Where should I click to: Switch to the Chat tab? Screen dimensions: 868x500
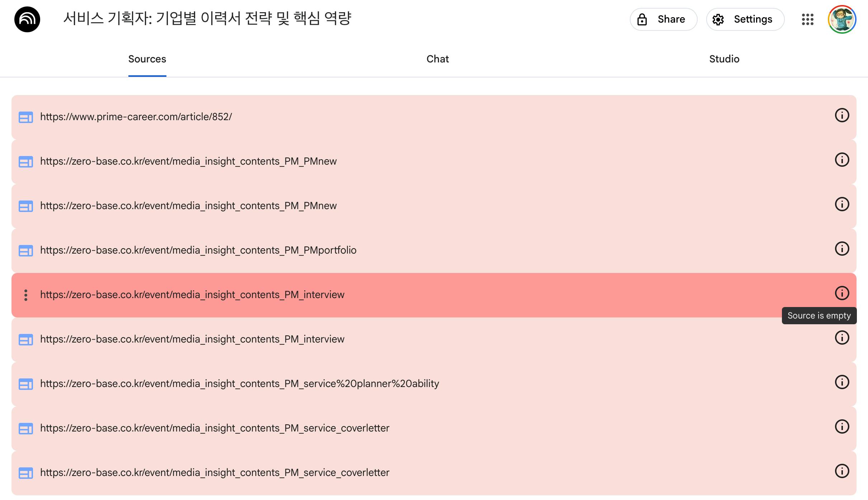pos(438,59)
